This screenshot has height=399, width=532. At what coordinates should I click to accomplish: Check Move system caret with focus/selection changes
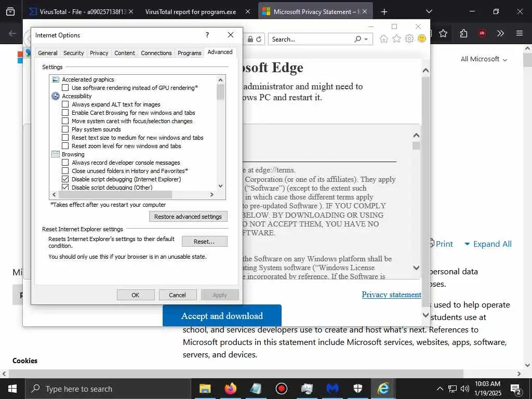pyautogui.click(x=65, y=121)
